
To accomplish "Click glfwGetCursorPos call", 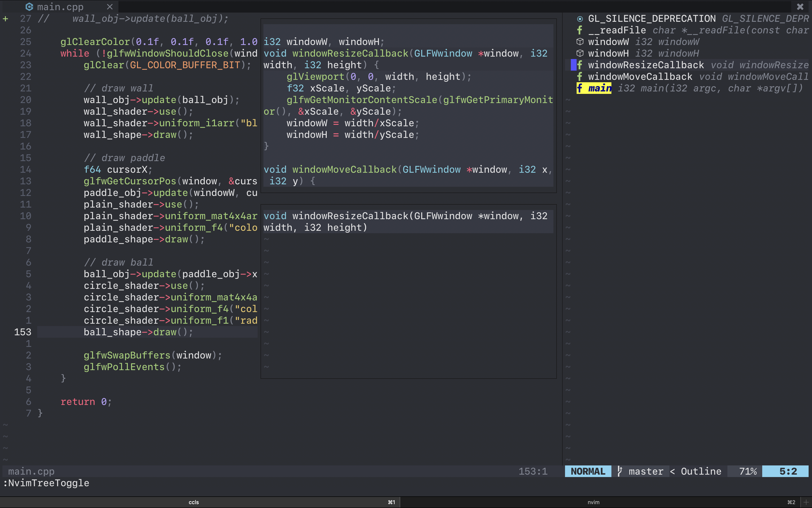I will (170, 181).
